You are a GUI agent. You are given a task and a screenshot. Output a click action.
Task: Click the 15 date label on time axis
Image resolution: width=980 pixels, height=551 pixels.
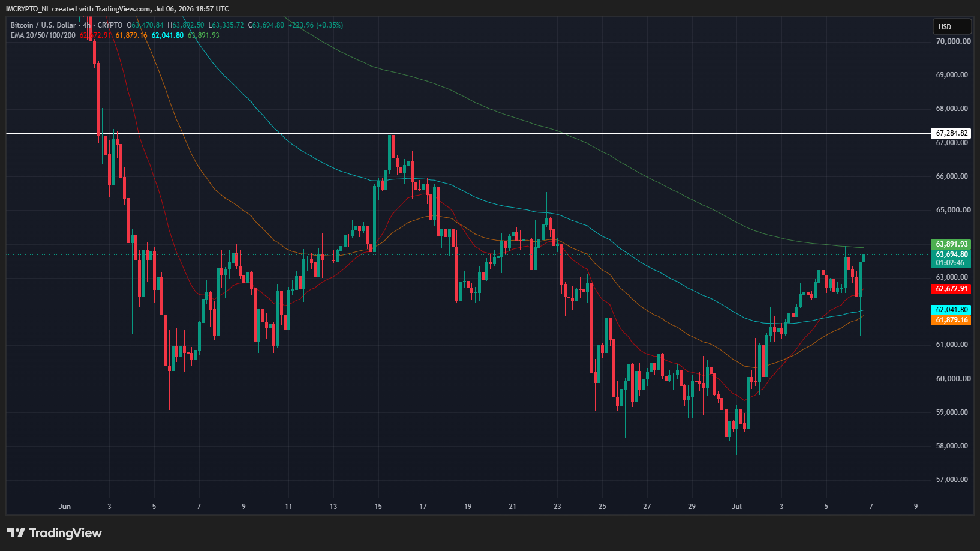click(378, 507)
